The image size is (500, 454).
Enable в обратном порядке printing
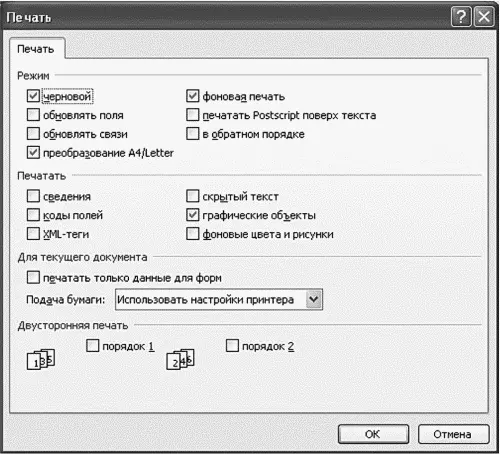coord(192,134)
